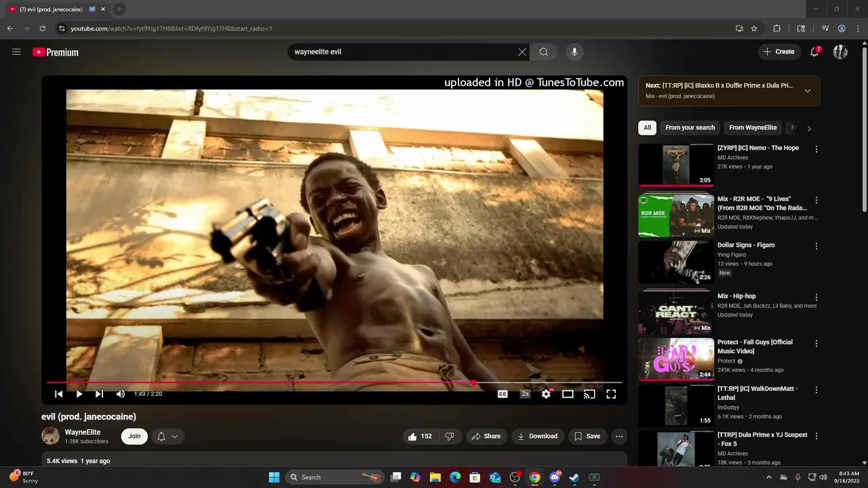The width and height of the screenshot is (868, 488).
Task: Click the browser address bar URL
Action: click(172, 28)
